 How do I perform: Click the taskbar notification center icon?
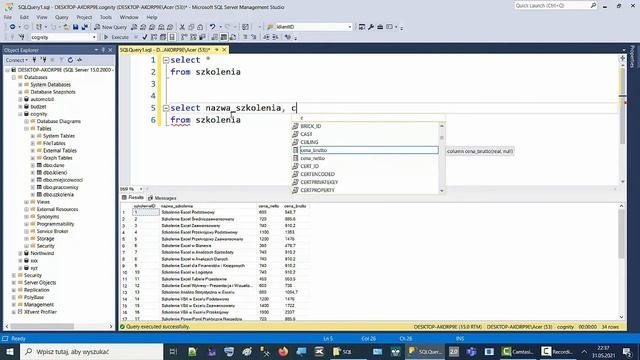[627, 351]
